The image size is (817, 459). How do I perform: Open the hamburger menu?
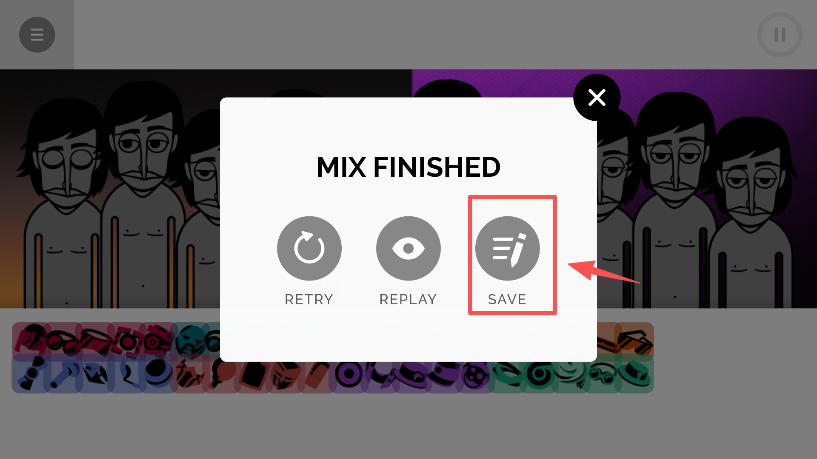click(37, 35)
